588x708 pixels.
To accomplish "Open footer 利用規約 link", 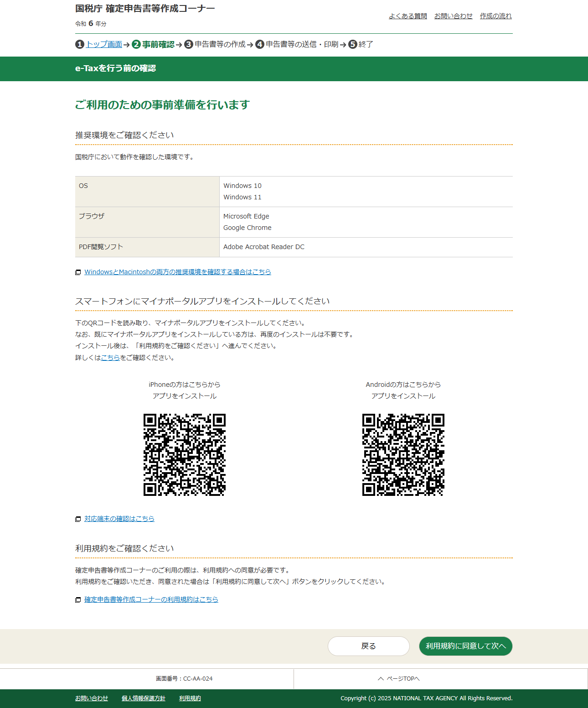I will 190,698.
